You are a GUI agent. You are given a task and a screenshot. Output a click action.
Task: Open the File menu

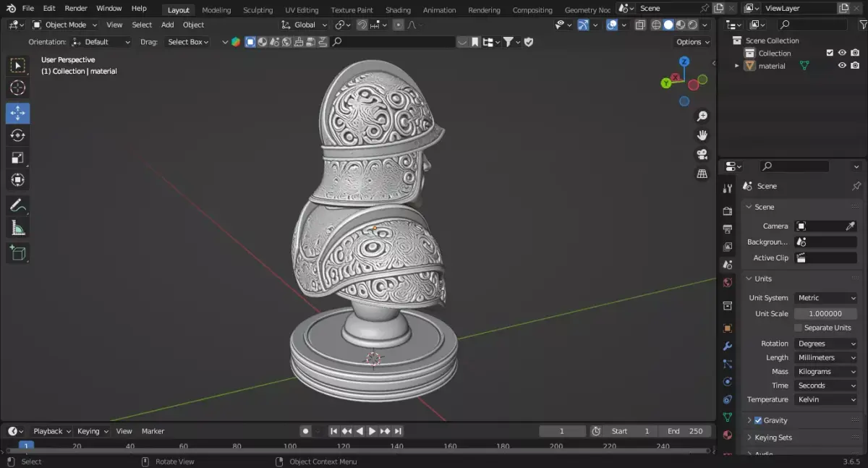tap(27, 8)
